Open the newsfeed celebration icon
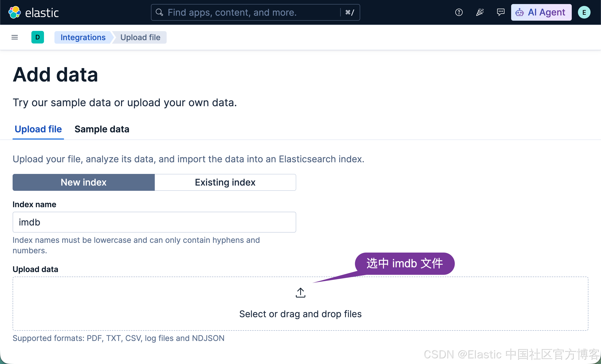The height and width of the screenshot is (364, 601). [480, 12]
